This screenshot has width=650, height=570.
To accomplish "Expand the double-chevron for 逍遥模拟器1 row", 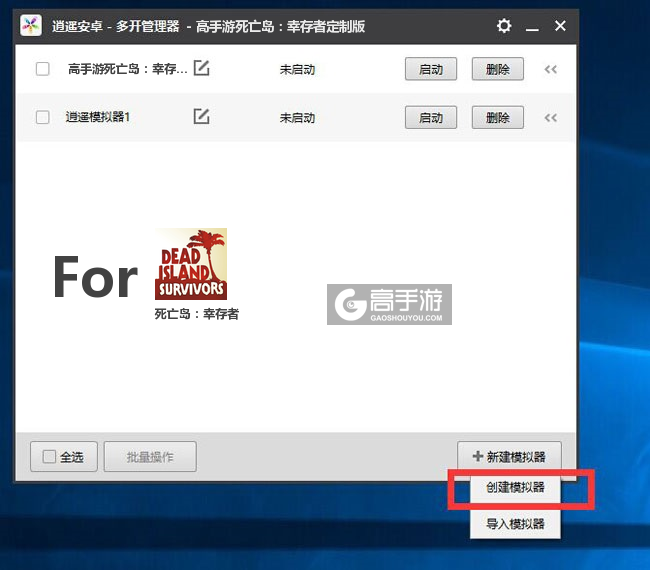I will (550, 117).
